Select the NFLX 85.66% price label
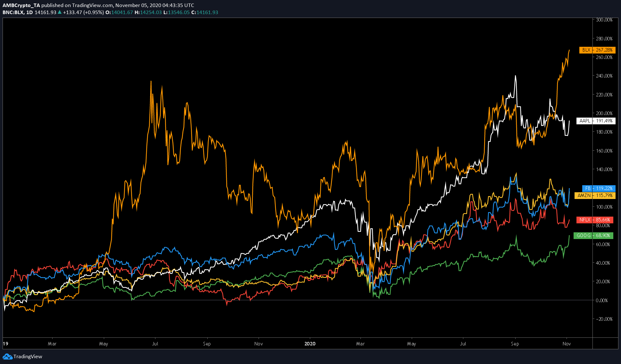621x364 pixels. [x=595, y=220]
